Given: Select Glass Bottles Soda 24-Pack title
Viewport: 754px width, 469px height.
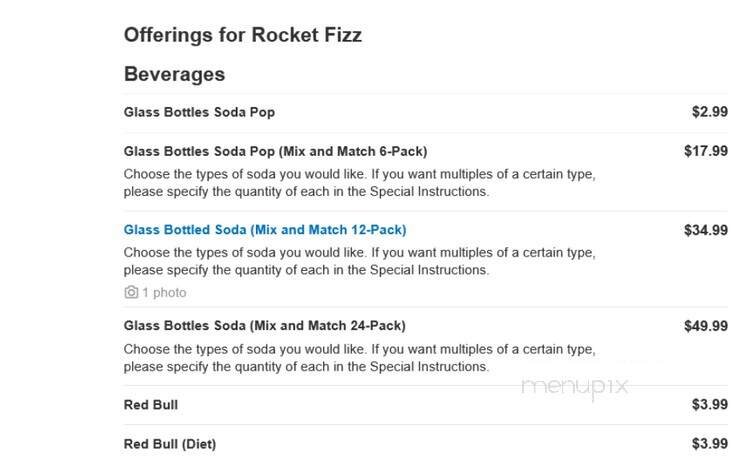Looking at the screenshot, I should coord(265,326).
